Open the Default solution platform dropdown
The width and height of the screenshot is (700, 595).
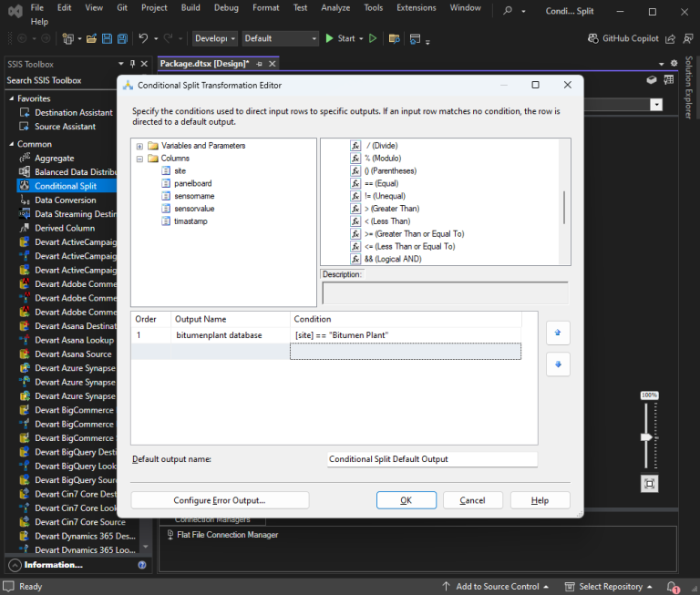(281, 39)
